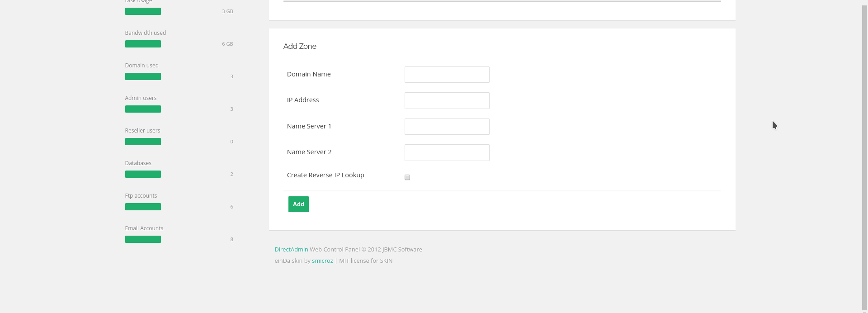Open the smicroz skin author link

click(x=322, y=261)
